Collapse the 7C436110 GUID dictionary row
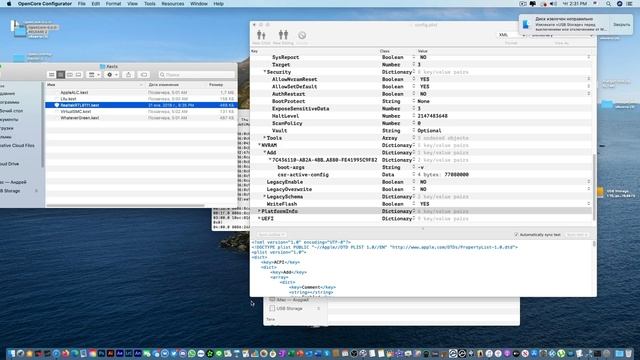 tap(270, 160)
